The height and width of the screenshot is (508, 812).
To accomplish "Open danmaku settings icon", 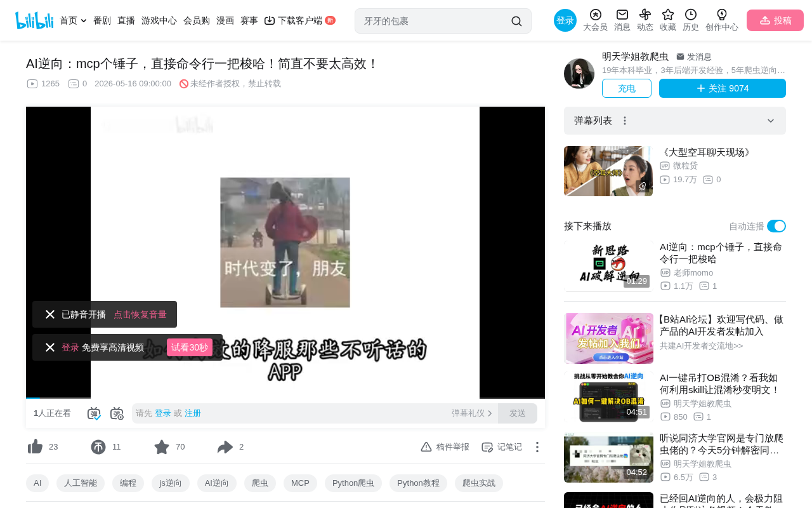I will pyautogui.click(x=117, y=413).
